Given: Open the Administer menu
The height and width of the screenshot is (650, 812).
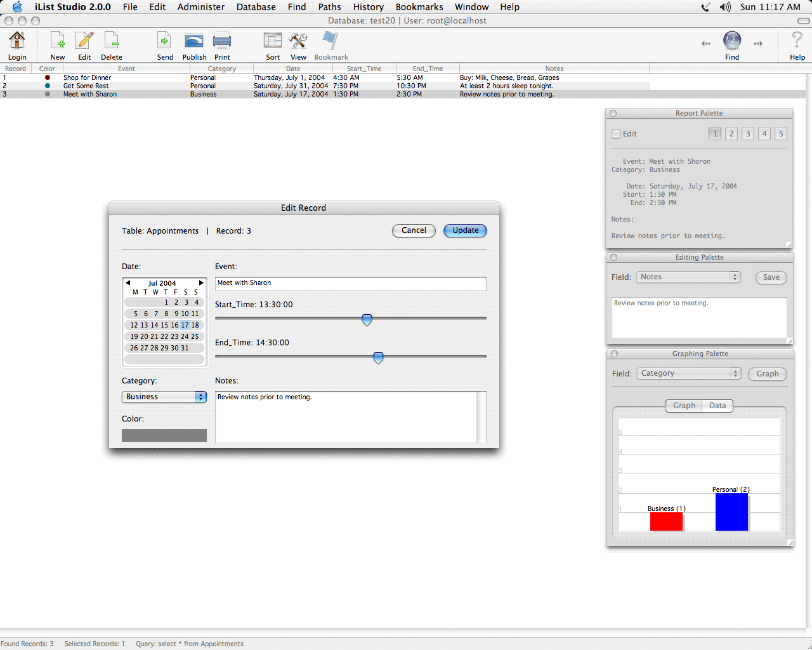Looking at the screenshot, I should click(200, 7).
